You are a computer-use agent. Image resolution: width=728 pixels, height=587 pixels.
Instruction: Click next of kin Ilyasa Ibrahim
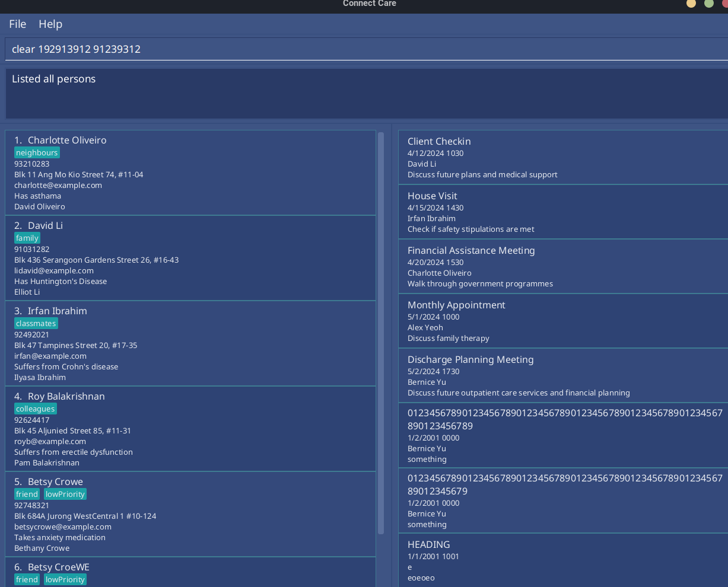[x=40, y=377]
